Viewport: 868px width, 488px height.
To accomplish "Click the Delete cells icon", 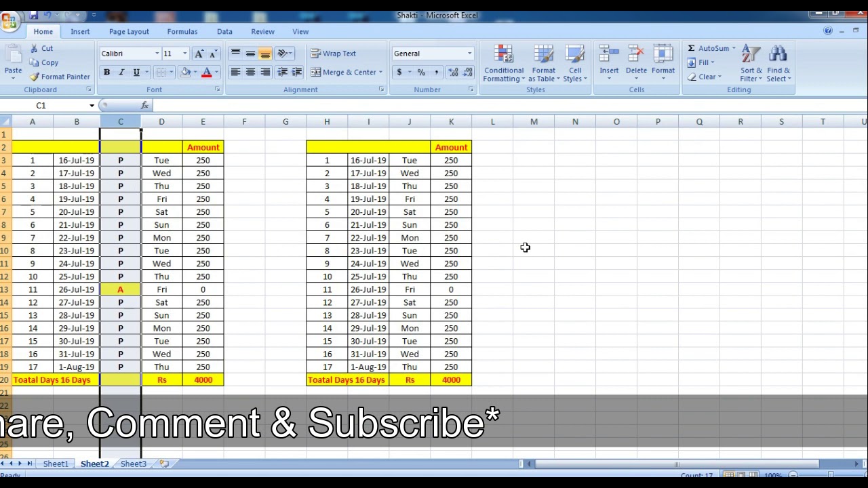I will [636, 54].
